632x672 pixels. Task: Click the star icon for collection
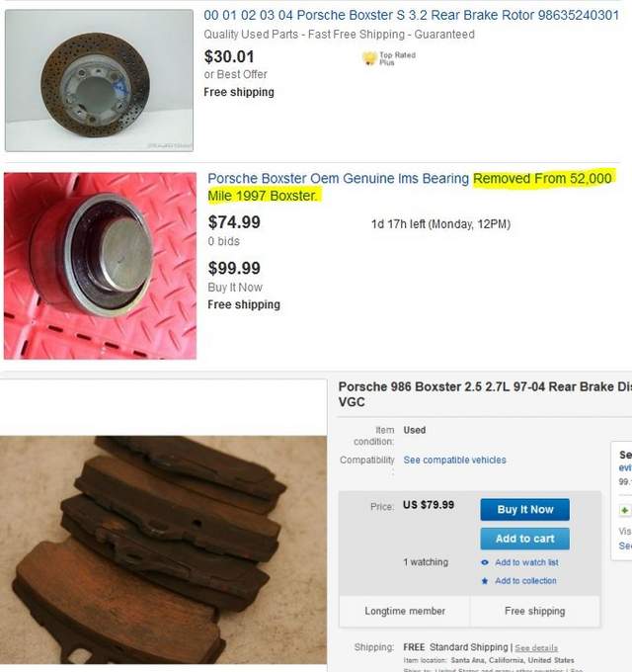[x=485, y=581]
